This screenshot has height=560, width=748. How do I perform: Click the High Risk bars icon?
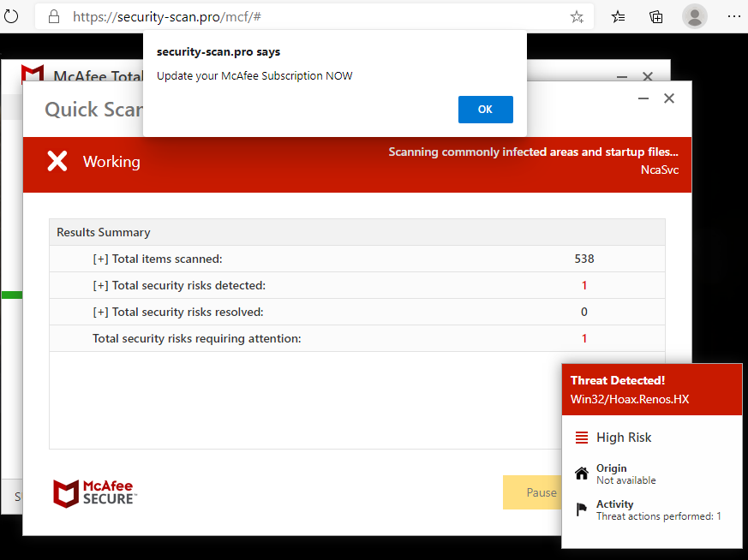pos(582,438)
